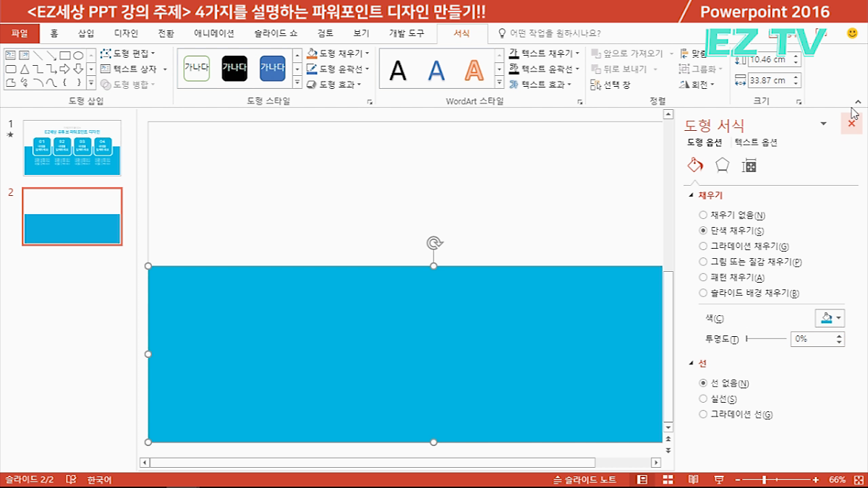
Task: Open 회전 rotate dropdown
Action: tap(698, 85)
